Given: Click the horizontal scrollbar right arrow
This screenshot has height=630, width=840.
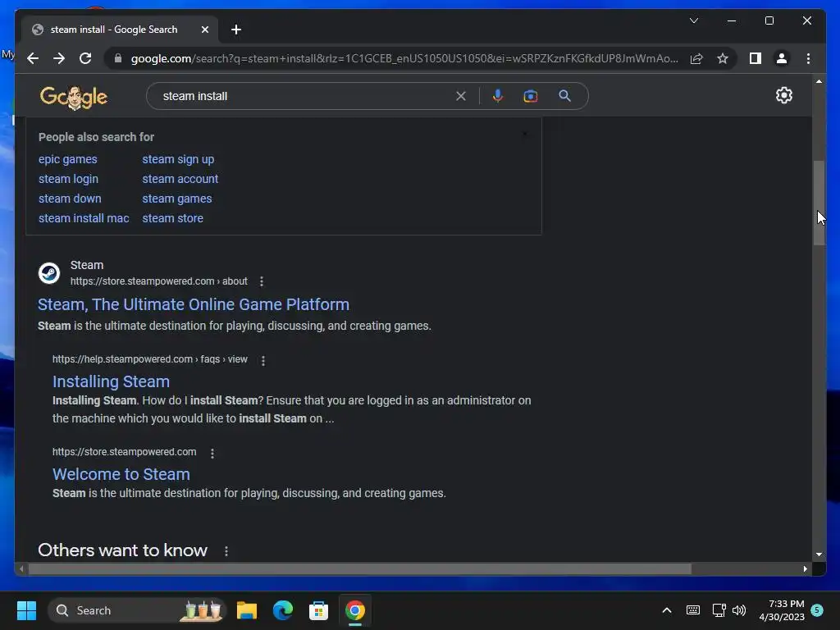Looking at the screenshot, I should pos(806,569).
